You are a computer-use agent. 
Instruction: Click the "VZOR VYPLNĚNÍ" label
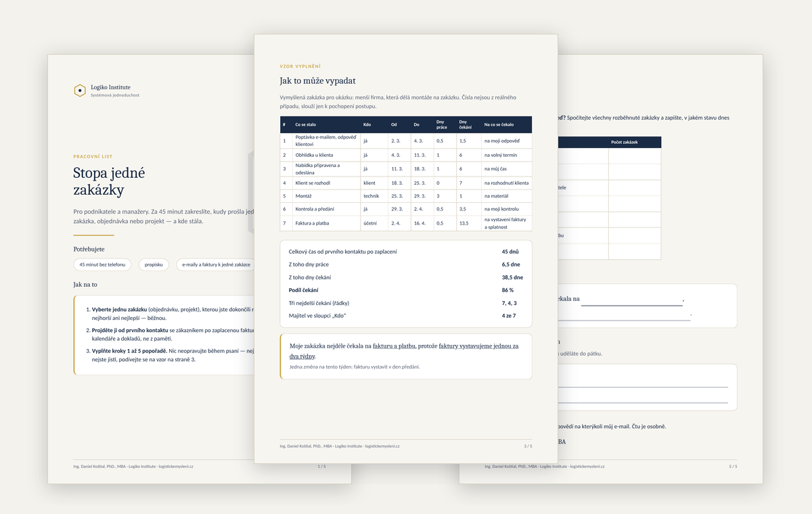300,66
